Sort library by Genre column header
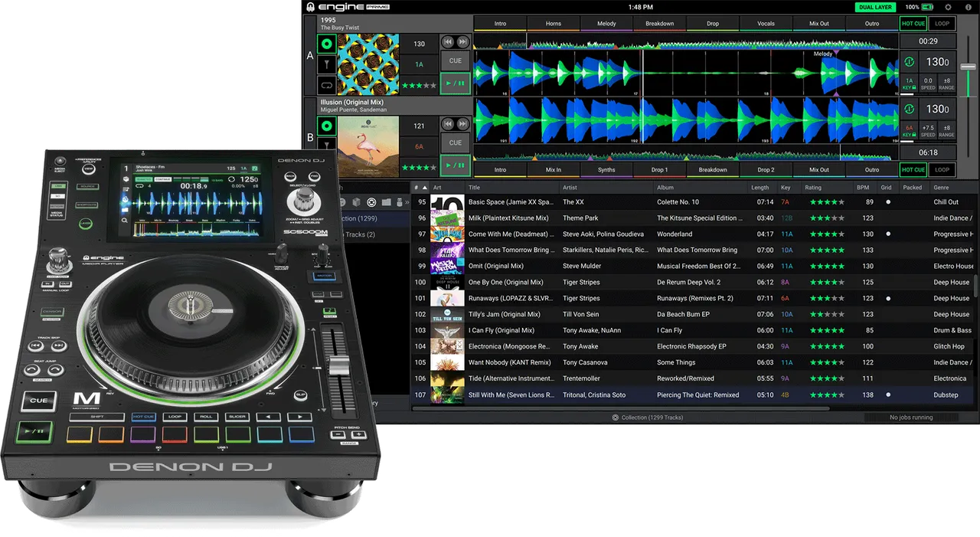The image size is (980, 537). pyautogui.click(x=952, y=187)
